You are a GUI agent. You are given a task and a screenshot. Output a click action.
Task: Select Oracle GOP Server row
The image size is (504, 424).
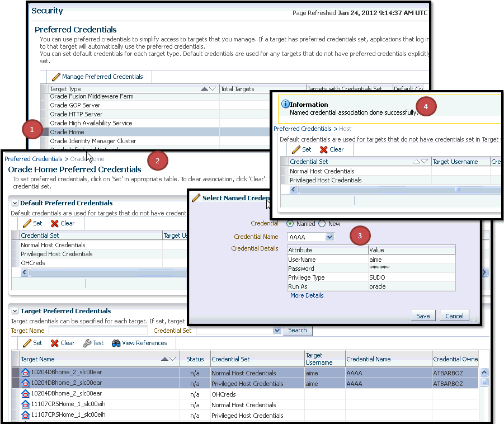156,105
